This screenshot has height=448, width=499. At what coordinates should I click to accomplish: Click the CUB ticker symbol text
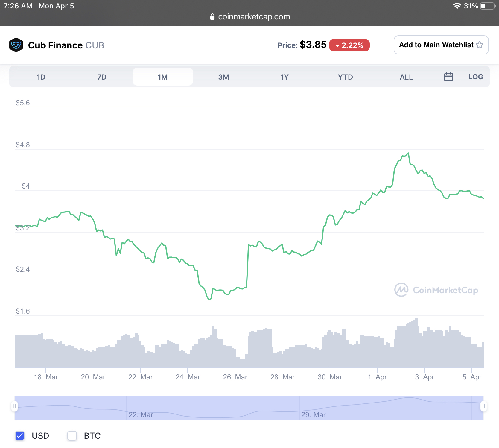95,45
